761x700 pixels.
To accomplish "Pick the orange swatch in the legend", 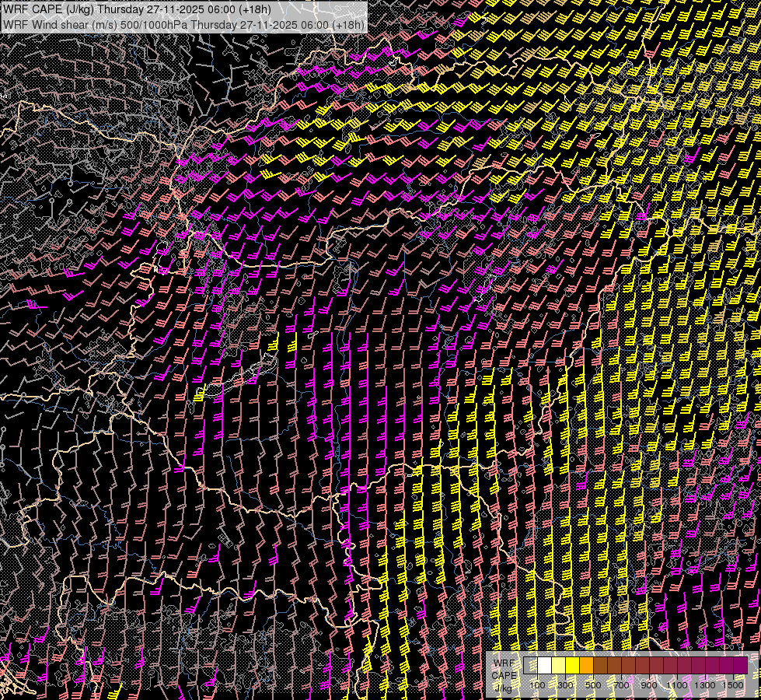I will click(587, 666).
